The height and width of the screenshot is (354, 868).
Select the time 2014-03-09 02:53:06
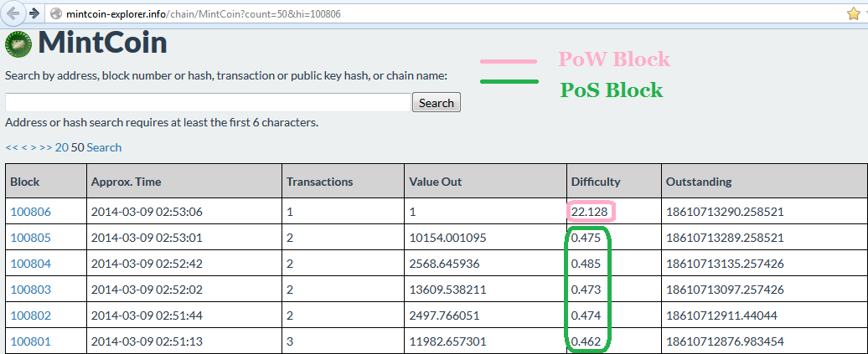click(147, 212)
